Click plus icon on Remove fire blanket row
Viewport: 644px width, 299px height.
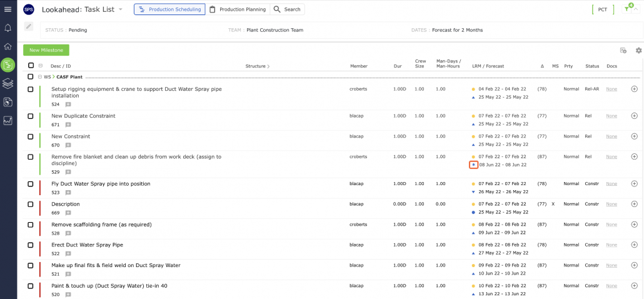coord(634,156)
